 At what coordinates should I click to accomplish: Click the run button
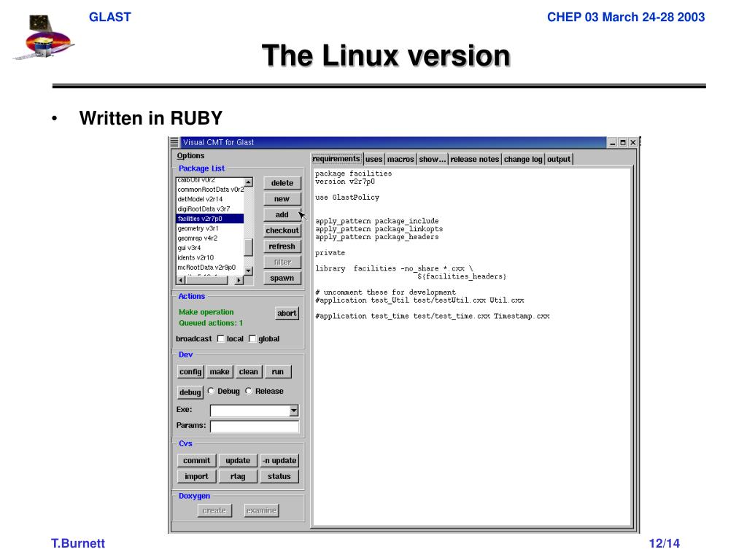click(x=278, y=371)
